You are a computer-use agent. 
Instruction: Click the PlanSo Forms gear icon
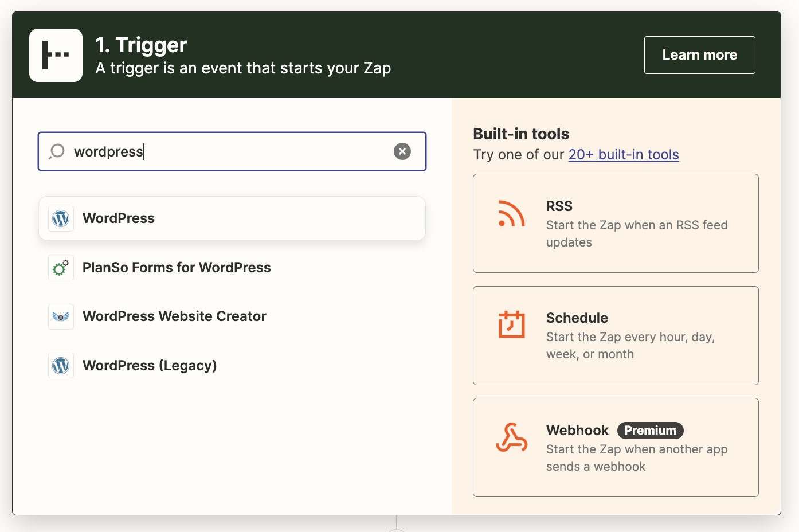point(61,268)
